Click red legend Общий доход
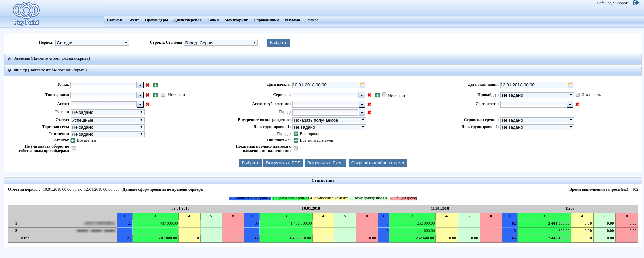 tap(403, 198)
